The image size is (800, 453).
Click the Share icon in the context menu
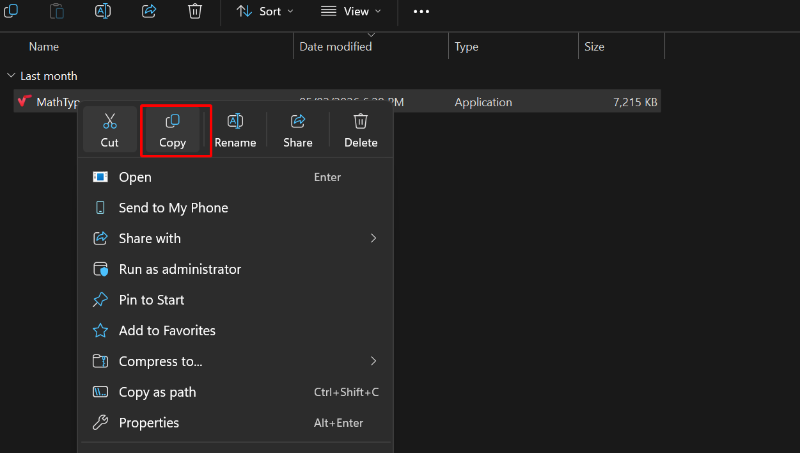(x=297, y=122)
